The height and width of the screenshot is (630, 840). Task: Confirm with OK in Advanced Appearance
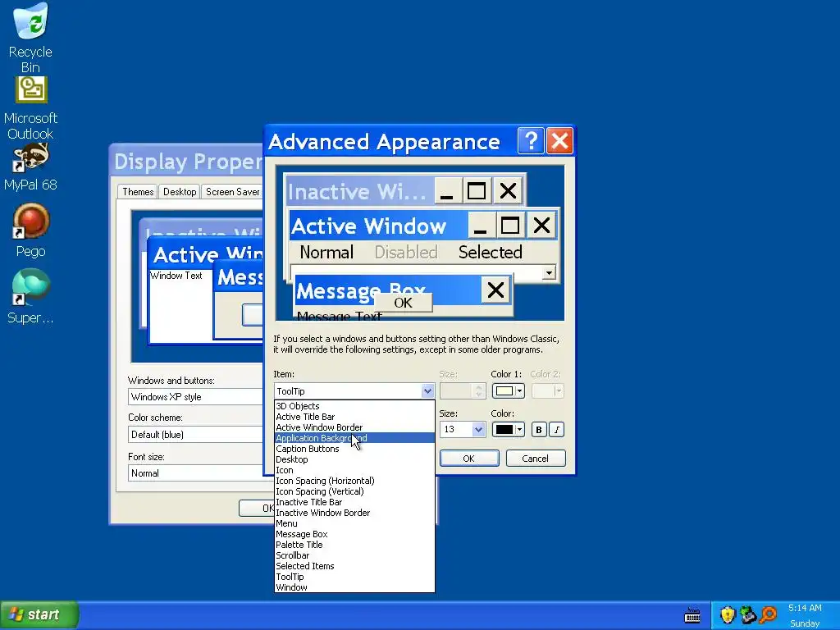pyautogui.click(x=468, y=459)
